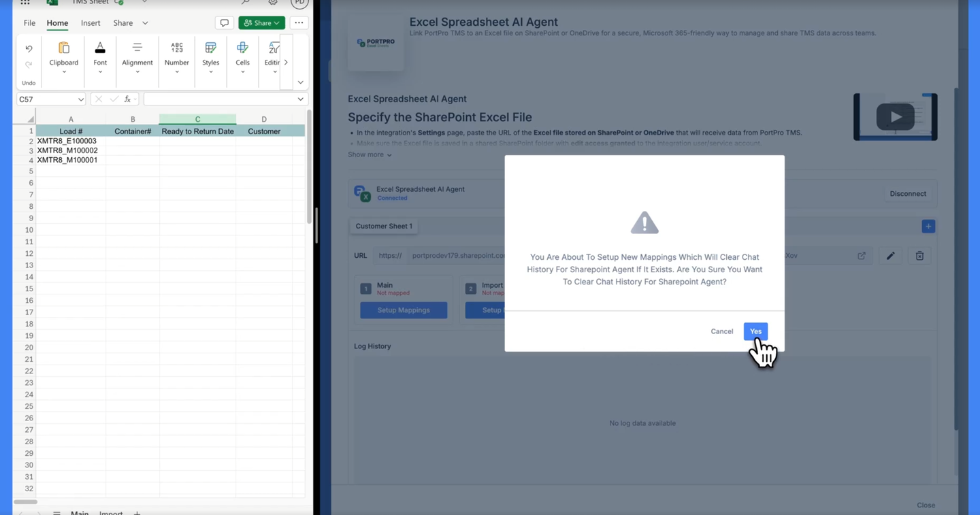Screen dimensions: 980x515
Task: Open the Excel settings gear
Action: tap(273, 2)
